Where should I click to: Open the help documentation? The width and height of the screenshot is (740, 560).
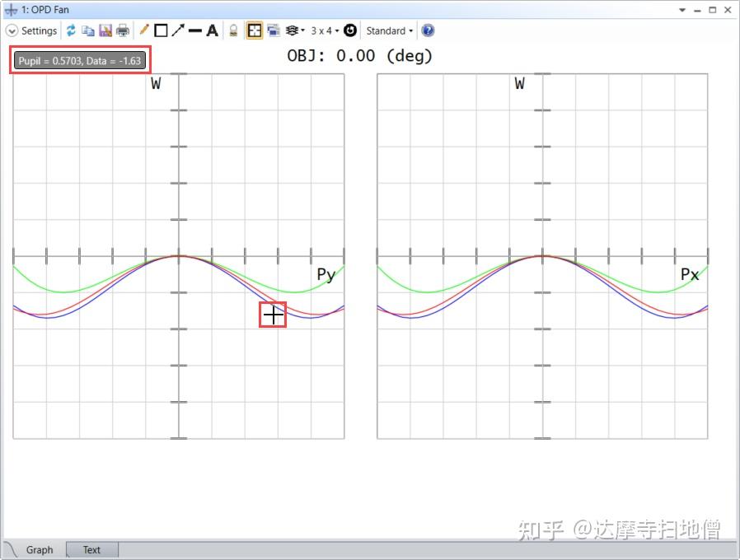tap(428, 30)
